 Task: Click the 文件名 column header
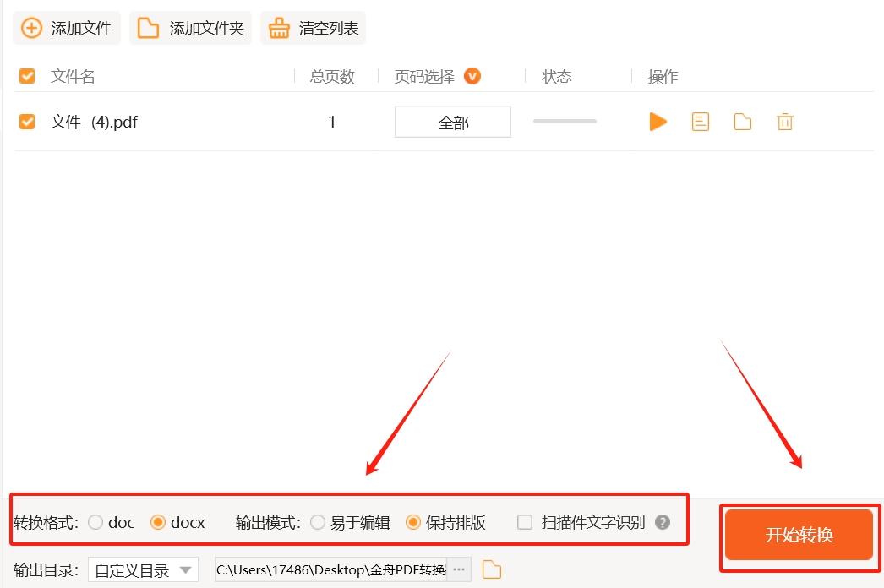tap(71, 76)
